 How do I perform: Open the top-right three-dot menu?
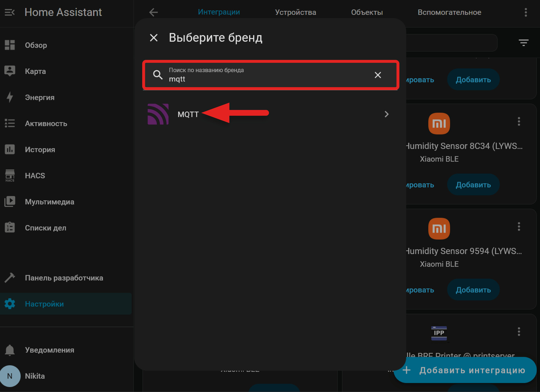tap(526, 12)
